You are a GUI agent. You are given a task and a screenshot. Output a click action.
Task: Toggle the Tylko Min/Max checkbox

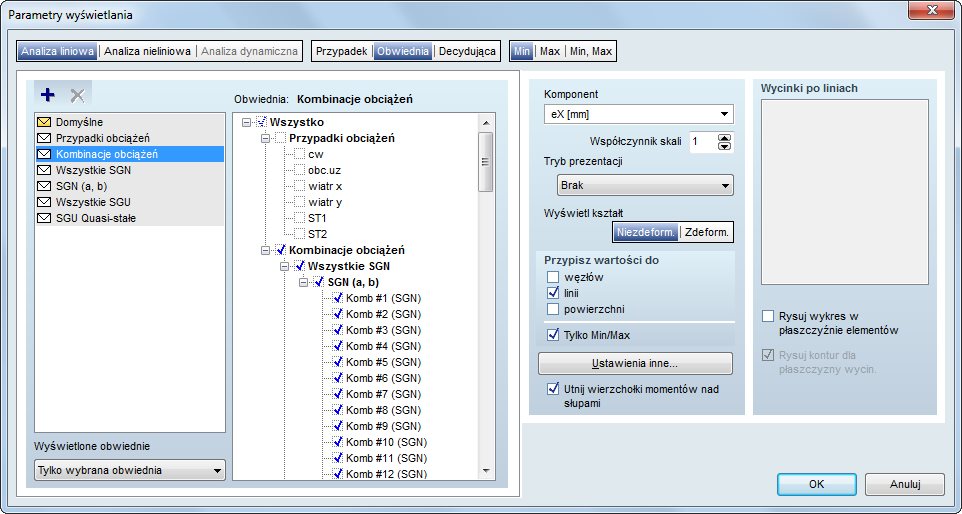[554, 335]
